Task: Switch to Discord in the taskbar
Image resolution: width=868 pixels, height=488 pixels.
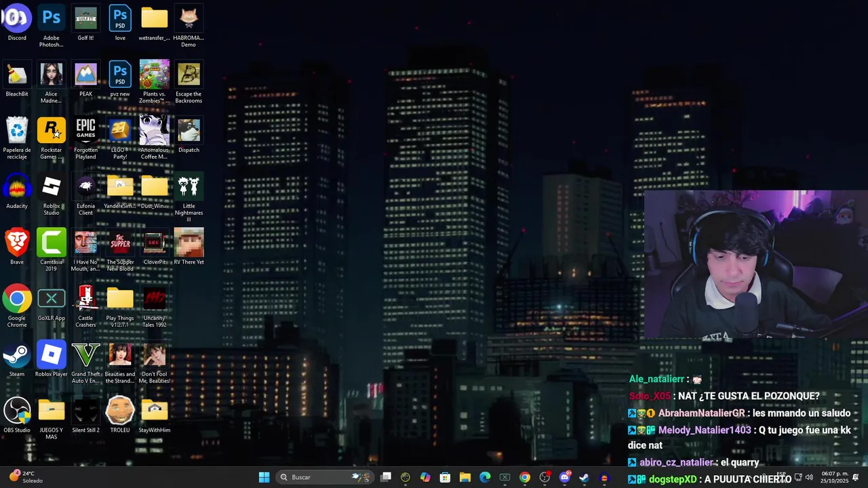Action: coord(565,477)
